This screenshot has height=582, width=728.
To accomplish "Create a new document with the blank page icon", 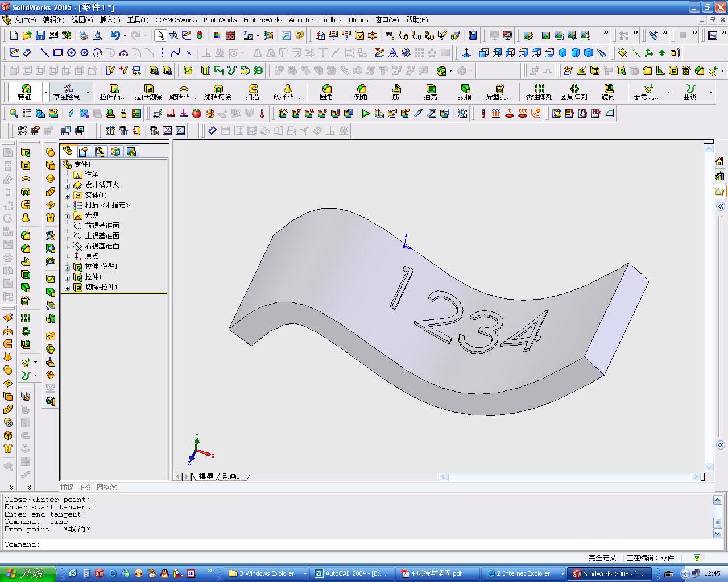I will point(14,35).
